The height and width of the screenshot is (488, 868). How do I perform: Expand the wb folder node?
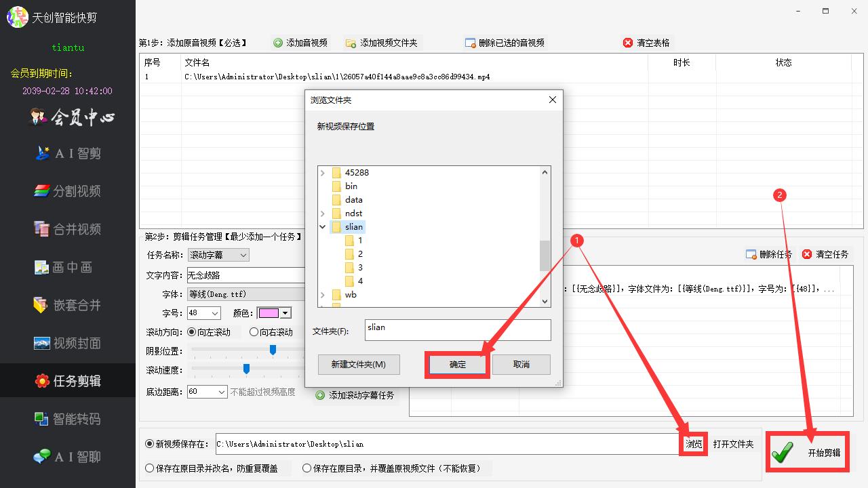point(323,295)
